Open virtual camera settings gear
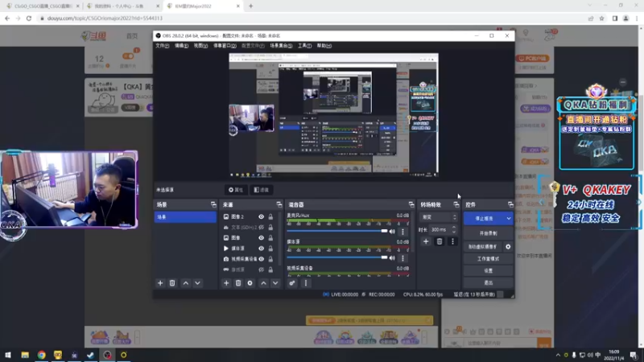The width and height of the screenshot is (644, 362). 508,247
